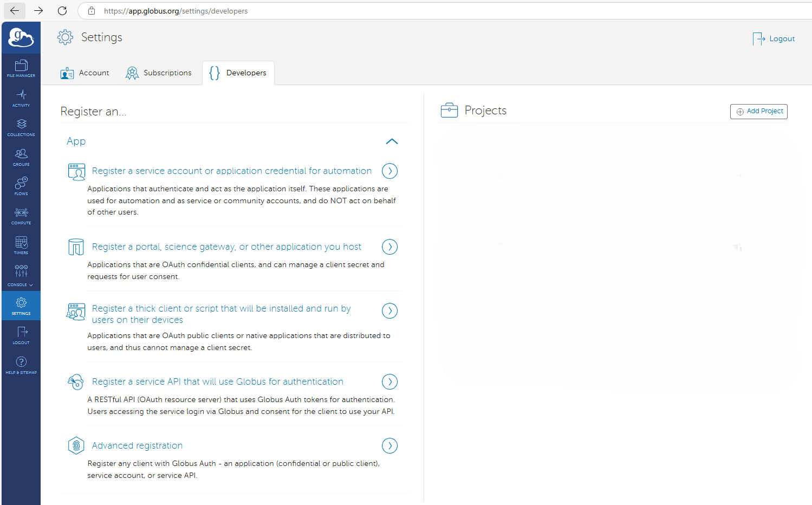The width and height of the screenshot is (812, 505).
Task: Collapse the App registration section
Action: point(391,141)
